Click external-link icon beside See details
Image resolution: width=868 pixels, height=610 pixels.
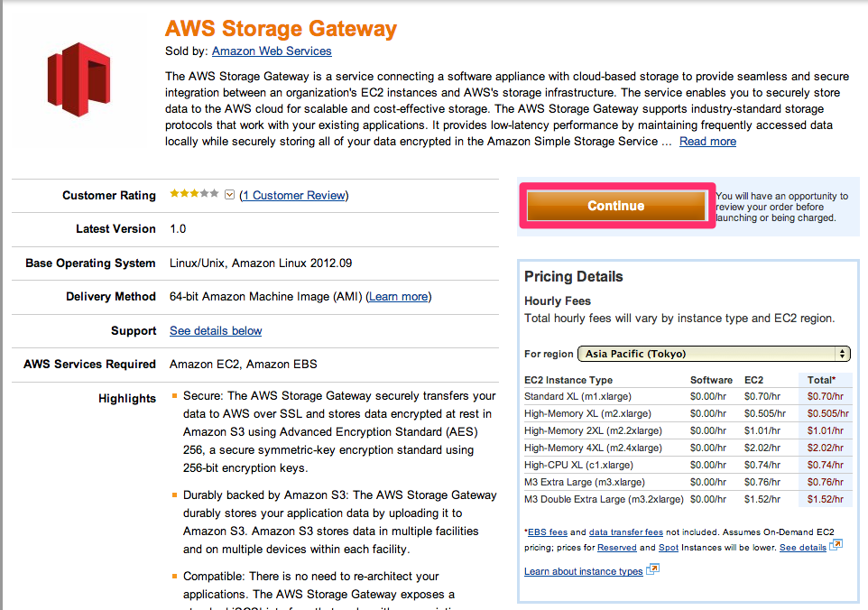click(x=836, y=545)
